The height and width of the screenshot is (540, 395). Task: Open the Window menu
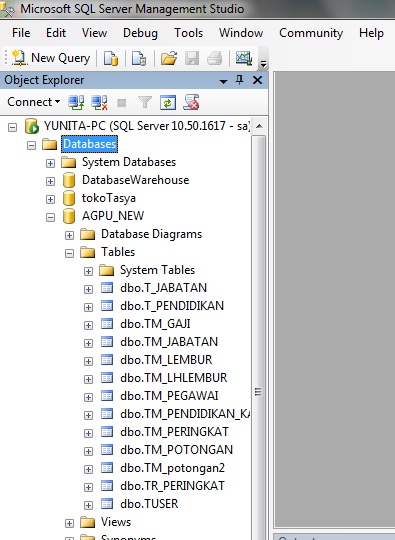point(241,33)
